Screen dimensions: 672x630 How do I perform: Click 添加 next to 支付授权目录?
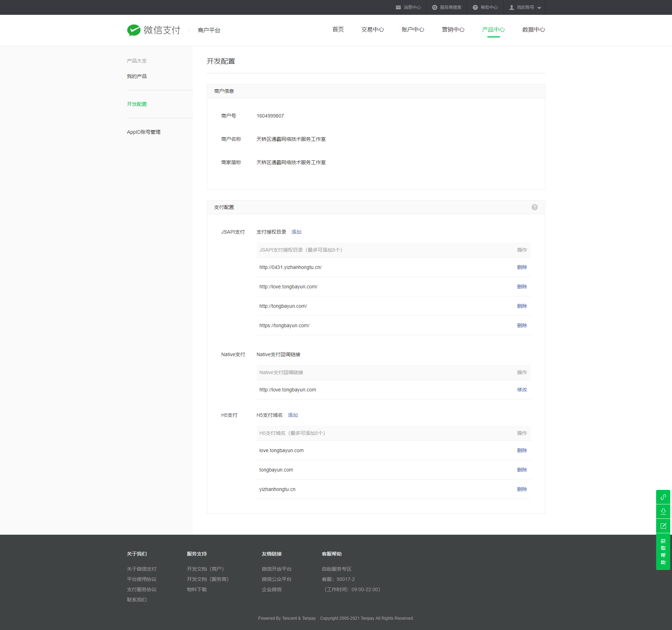coord(296,232)
